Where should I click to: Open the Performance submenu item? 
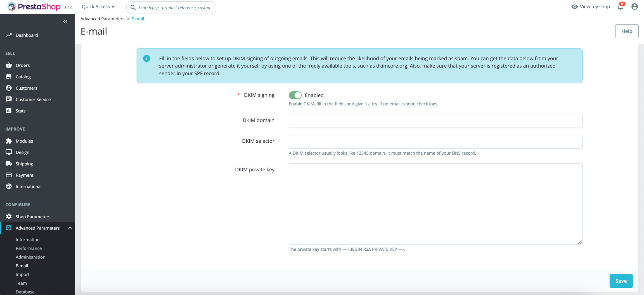29,248
